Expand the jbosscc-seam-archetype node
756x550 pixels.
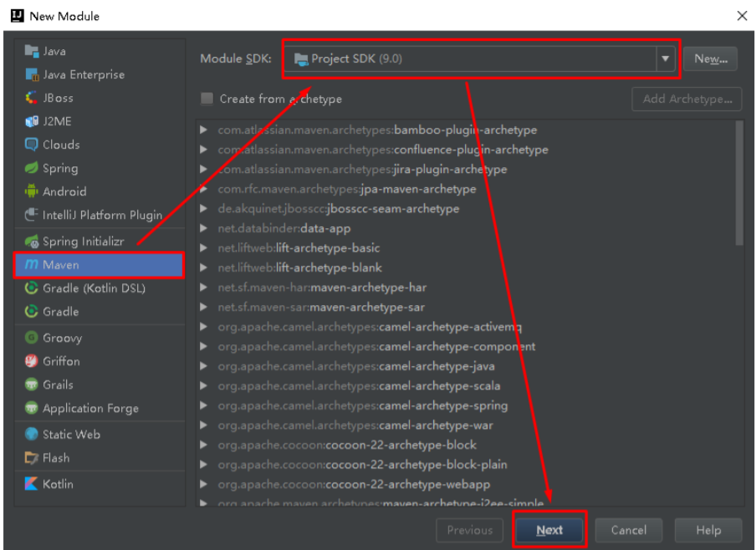pos(204,209)
